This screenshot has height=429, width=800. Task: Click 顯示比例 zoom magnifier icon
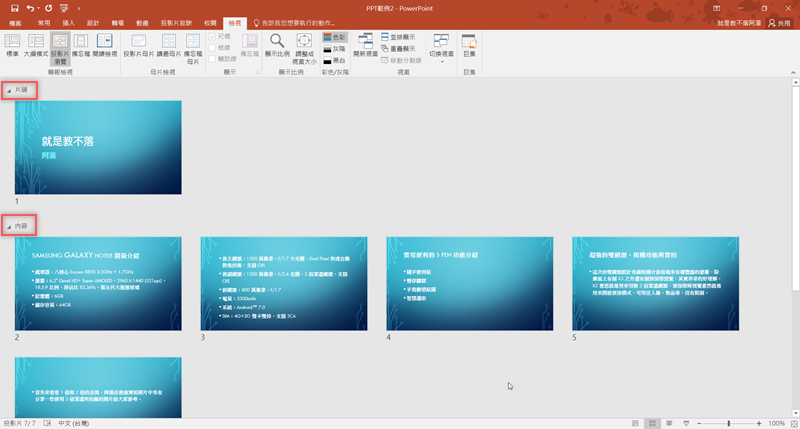click(x=277, y=45)
